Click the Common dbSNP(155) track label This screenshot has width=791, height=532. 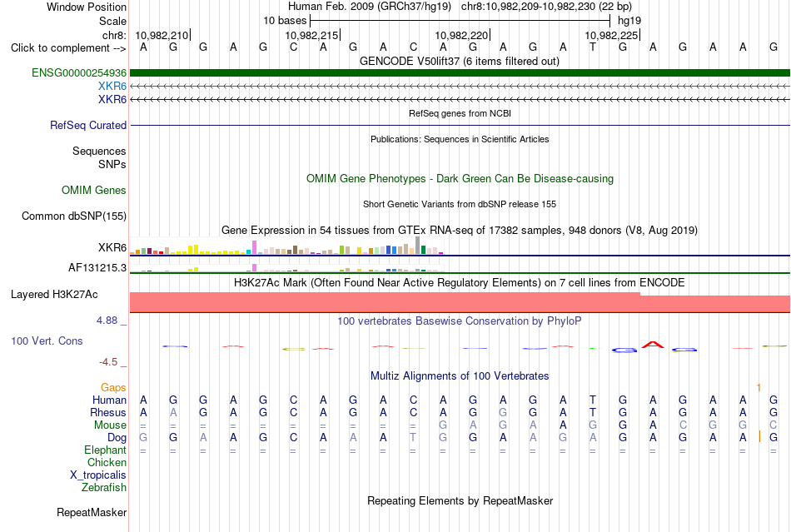[73, 216]
